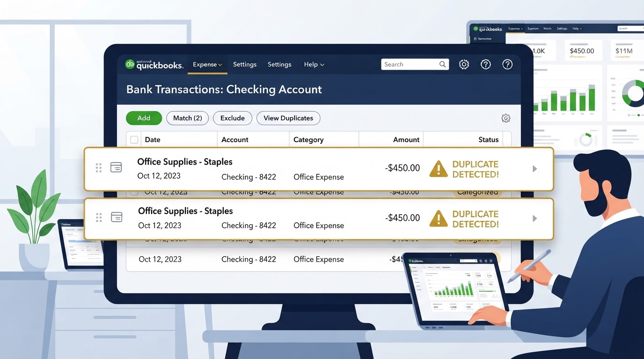Open the table settings gear above the Status column
Screen dimensions: 644x359
tap(505, 118)
